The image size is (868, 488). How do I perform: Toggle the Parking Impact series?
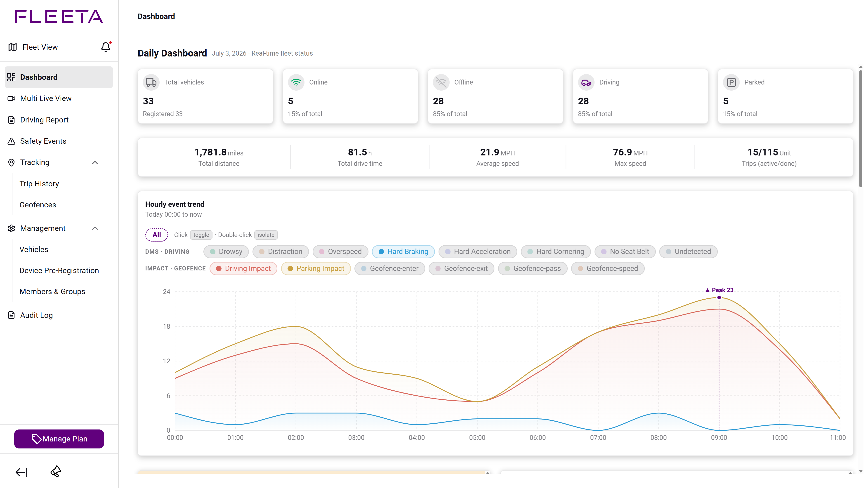click(316, 268)
